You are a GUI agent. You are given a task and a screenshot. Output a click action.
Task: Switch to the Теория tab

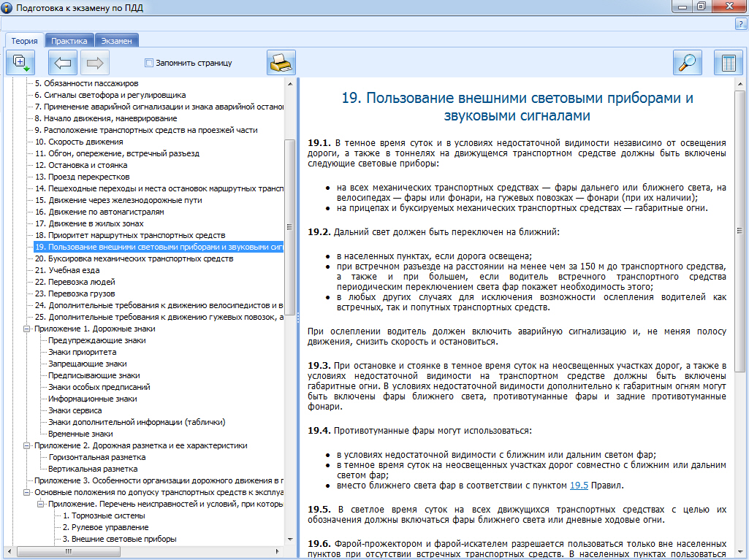click(24, 41)
